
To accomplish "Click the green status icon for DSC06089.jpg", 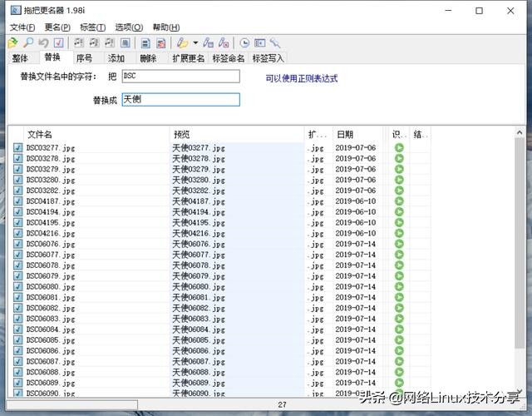I will [x=399, y=383].
